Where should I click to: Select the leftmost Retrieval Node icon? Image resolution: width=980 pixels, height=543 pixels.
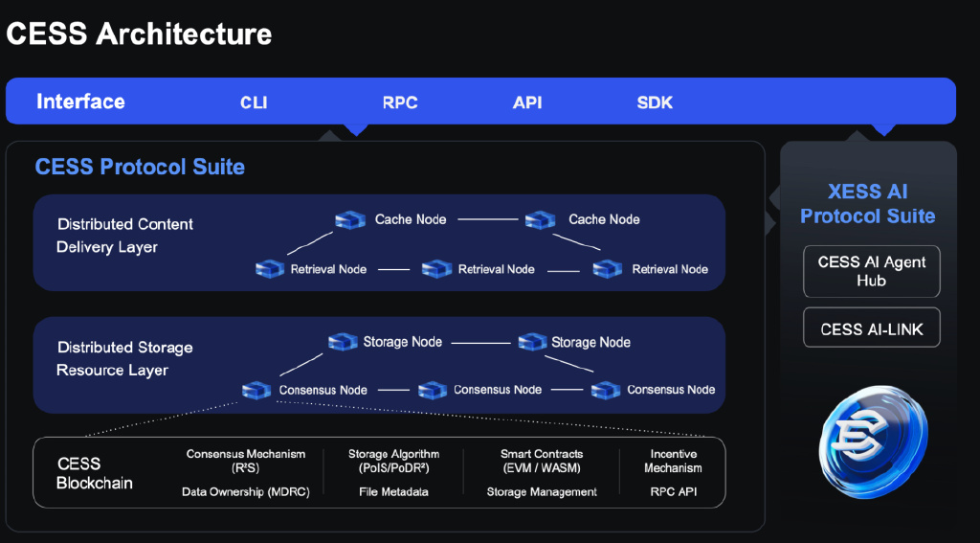coord(270,269)
